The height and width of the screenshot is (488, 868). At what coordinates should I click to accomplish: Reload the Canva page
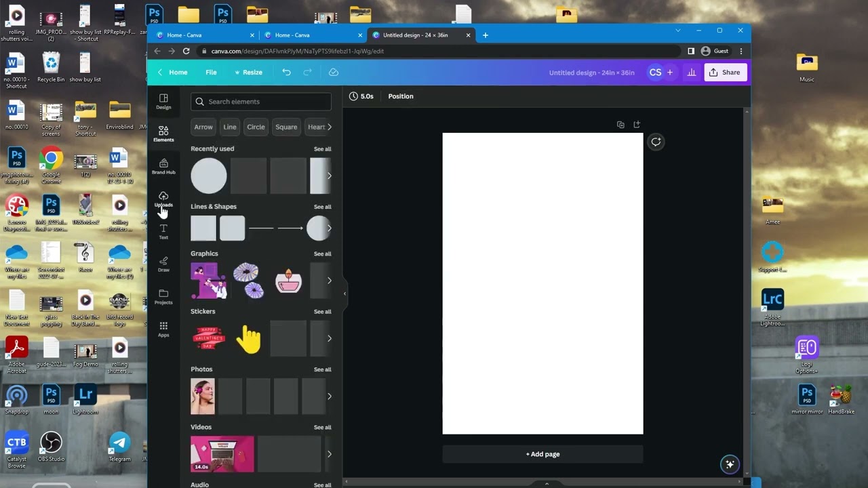[186, 51]
